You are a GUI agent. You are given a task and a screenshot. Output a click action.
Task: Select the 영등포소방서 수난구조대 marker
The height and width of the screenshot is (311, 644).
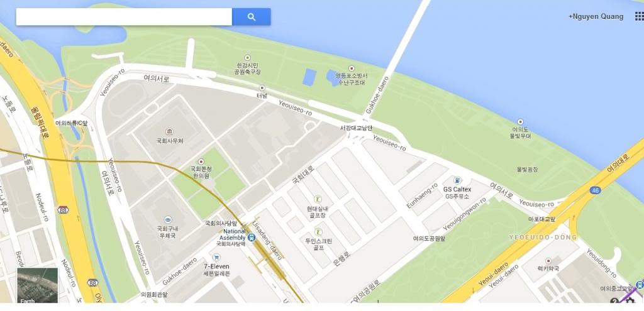pyautogui.click(x=351, y=68)
